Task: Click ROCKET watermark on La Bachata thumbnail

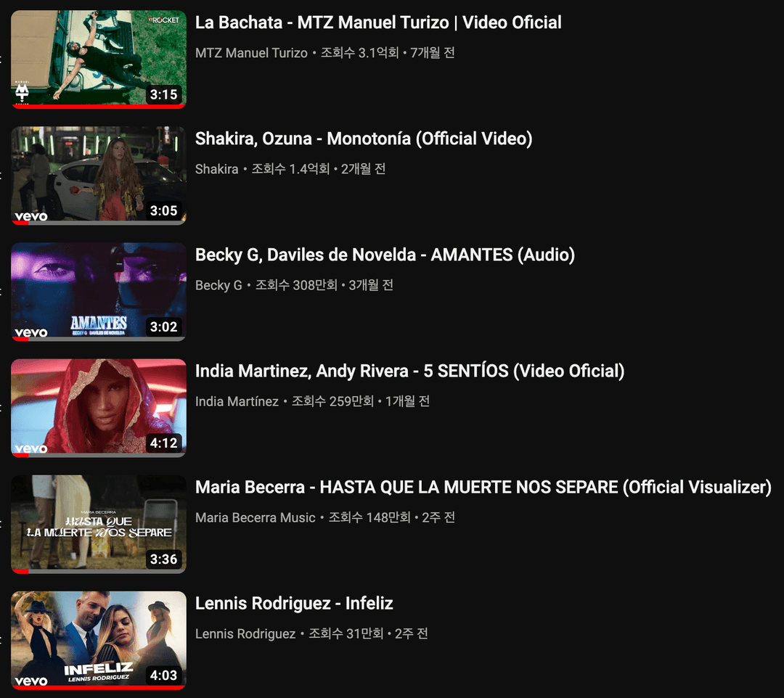Action: 163,20
